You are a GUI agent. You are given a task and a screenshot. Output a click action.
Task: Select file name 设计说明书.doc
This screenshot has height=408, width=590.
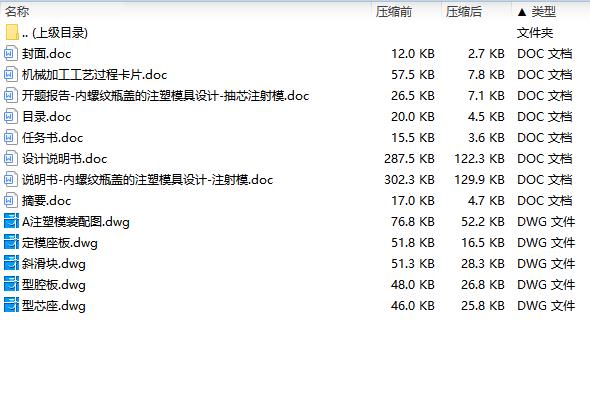(64, 159)
